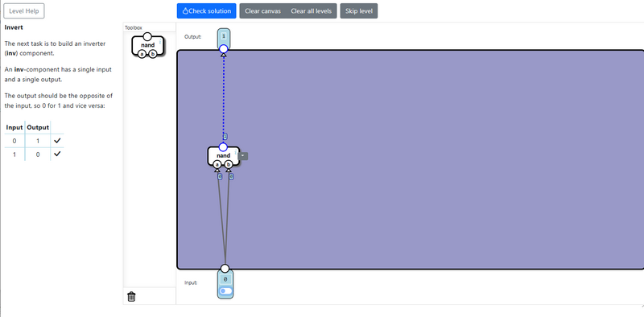
Task: Click the signal label above canvas nand output
Action: [225, 136]
